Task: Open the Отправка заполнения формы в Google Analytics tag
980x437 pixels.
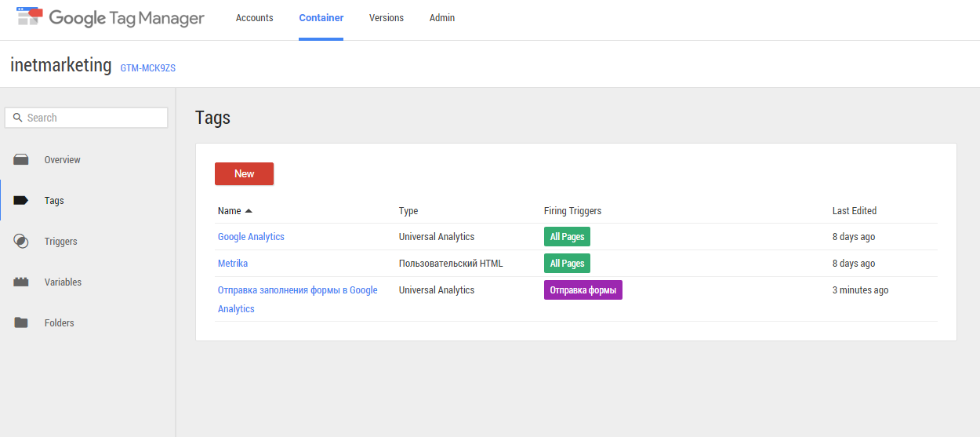Action: coord(298,300)
